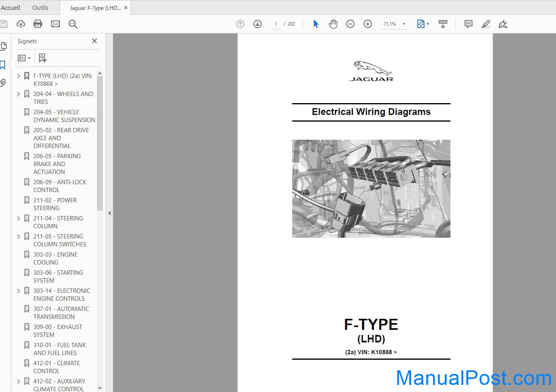
Task: Open bookmark 307-01 Automatic Transmission
Action: (61, 312)
